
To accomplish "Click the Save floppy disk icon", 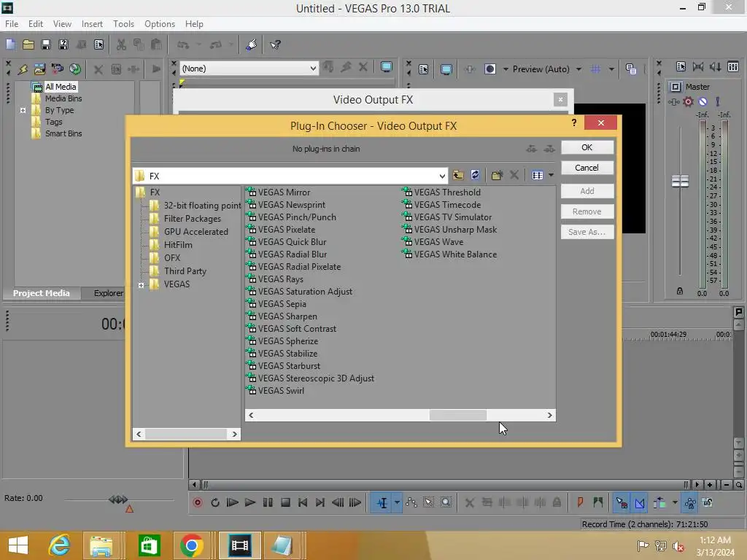I will [46, 44].
